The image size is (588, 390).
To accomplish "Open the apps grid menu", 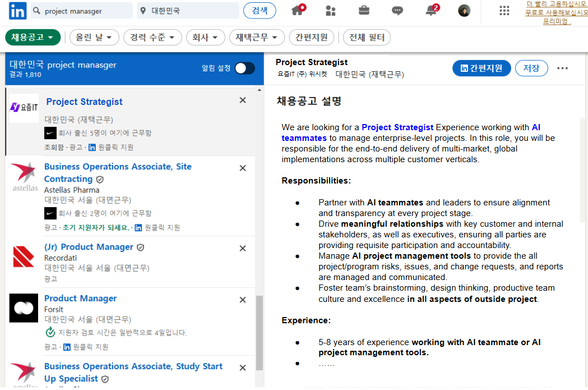I will click(504, 11).
